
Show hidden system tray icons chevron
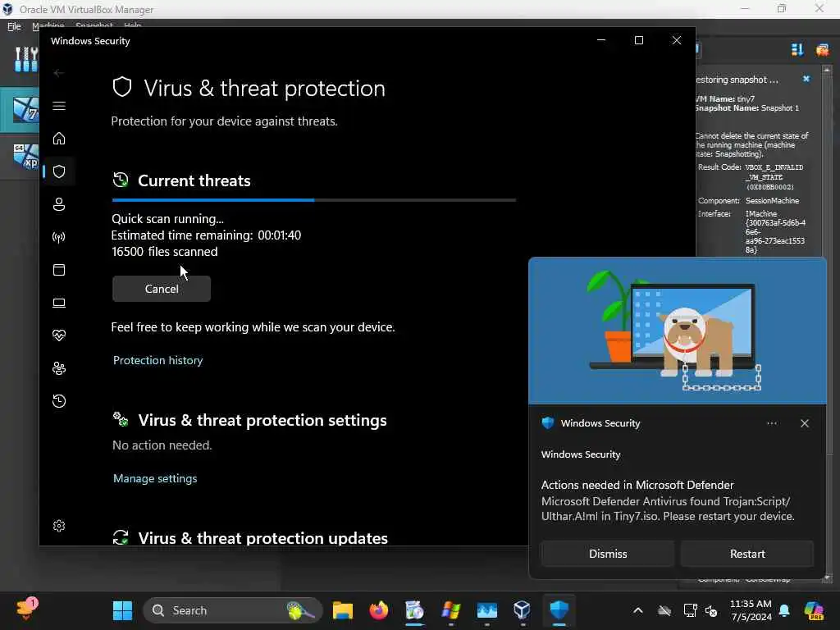point(637,610)
